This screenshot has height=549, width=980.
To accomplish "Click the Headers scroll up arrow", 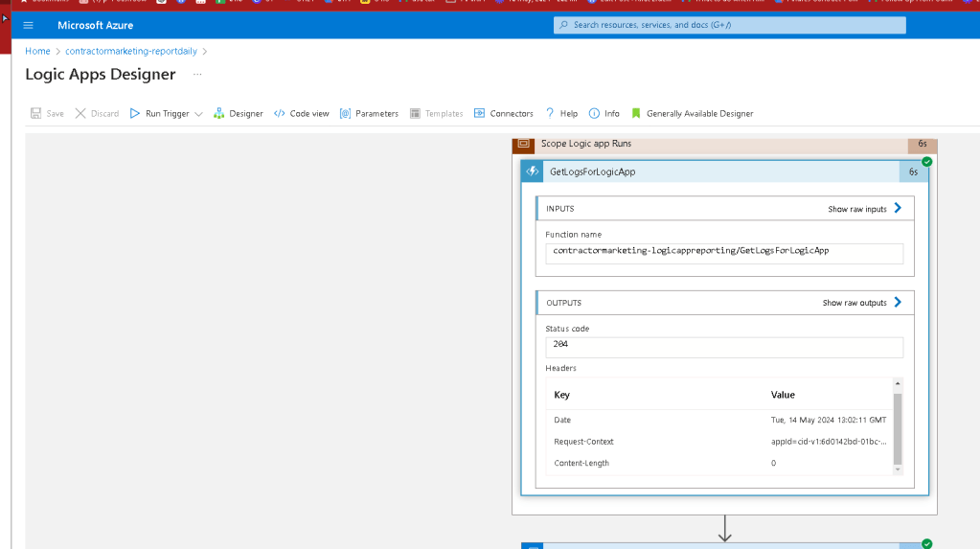I will 898,383.
